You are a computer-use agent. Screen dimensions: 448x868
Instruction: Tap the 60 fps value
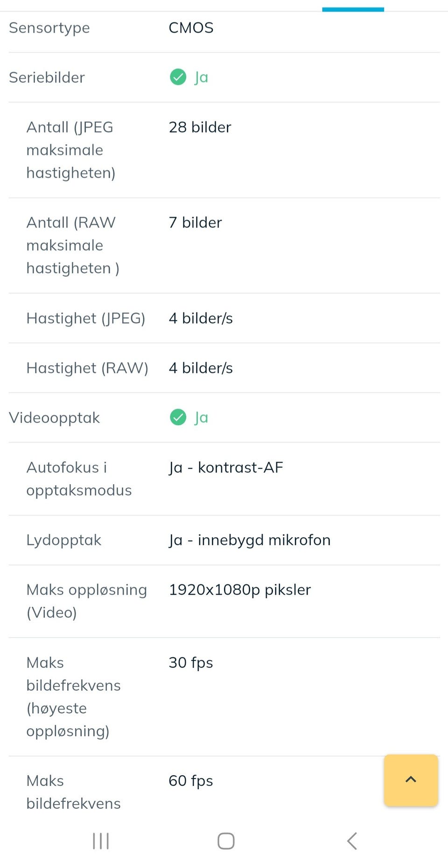[191, 780]
